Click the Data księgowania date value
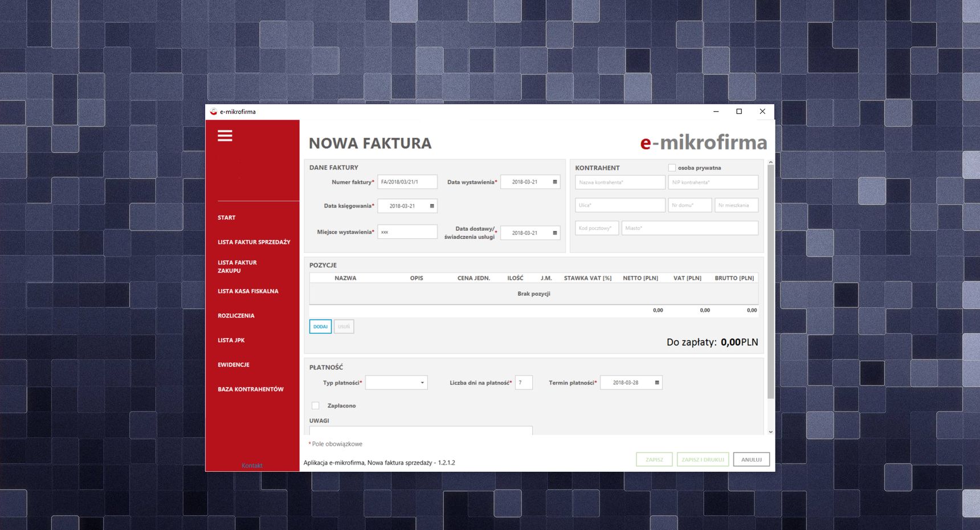980x530 pixels. click(x=402, y=206)
